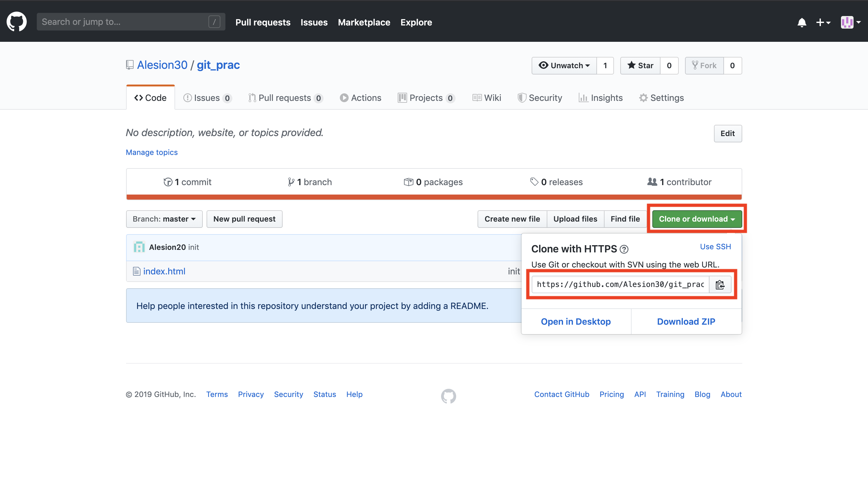
Task: Open the Status footer link
Action: tap(324, 394)
